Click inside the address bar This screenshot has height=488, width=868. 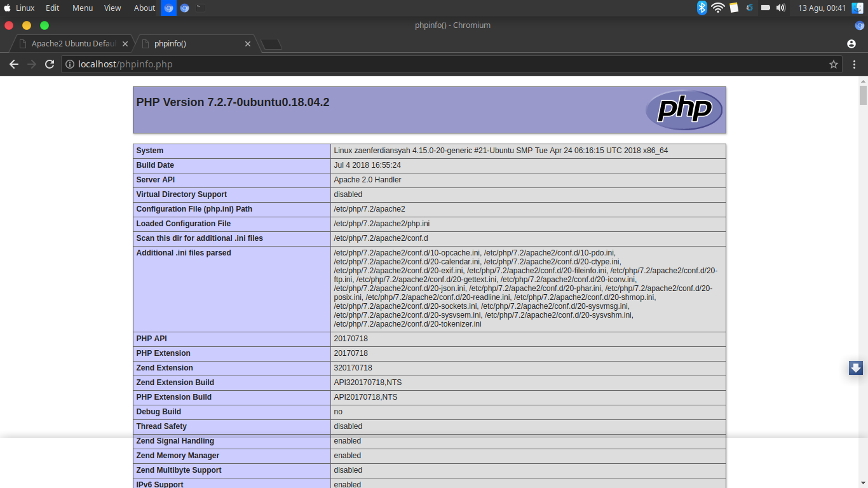pos(254,64)
